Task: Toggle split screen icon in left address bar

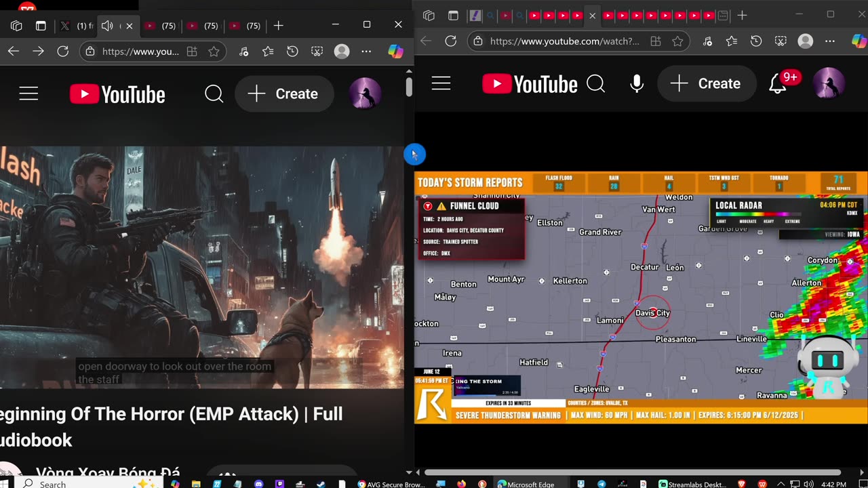Action: tap(192, 52)
